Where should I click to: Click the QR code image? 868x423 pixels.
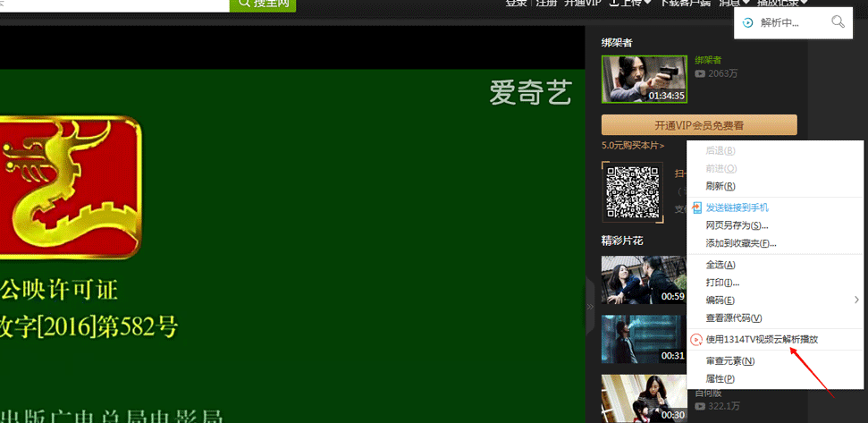pos(632,192)
